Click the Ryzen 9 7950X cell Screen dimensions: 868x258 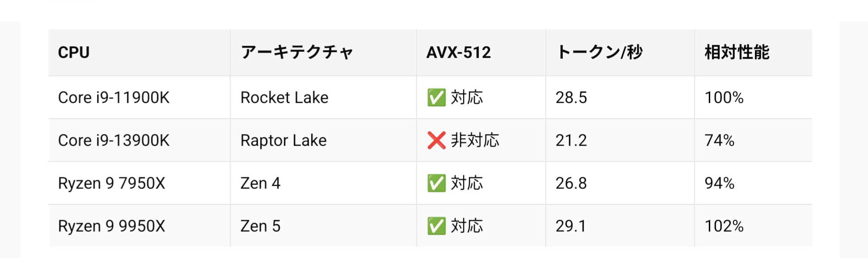[112, 183]
